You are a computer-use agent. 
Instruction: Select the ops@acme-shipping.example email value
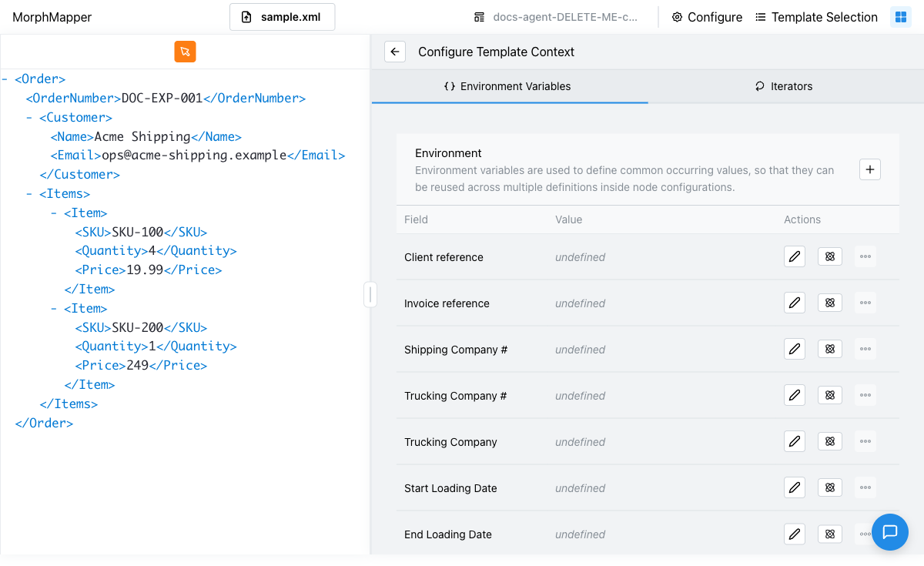point(195,155)
